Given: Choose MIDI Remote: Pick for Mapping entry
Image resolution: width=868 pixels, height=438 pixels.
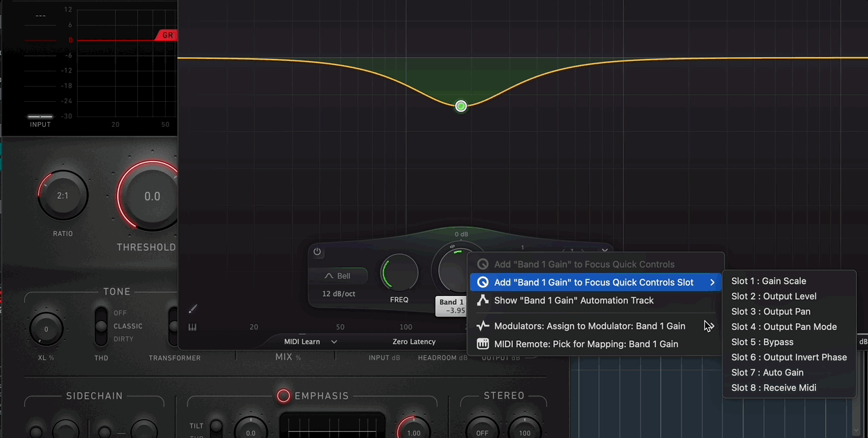Looking at the screenshot, I should (596, 344).
